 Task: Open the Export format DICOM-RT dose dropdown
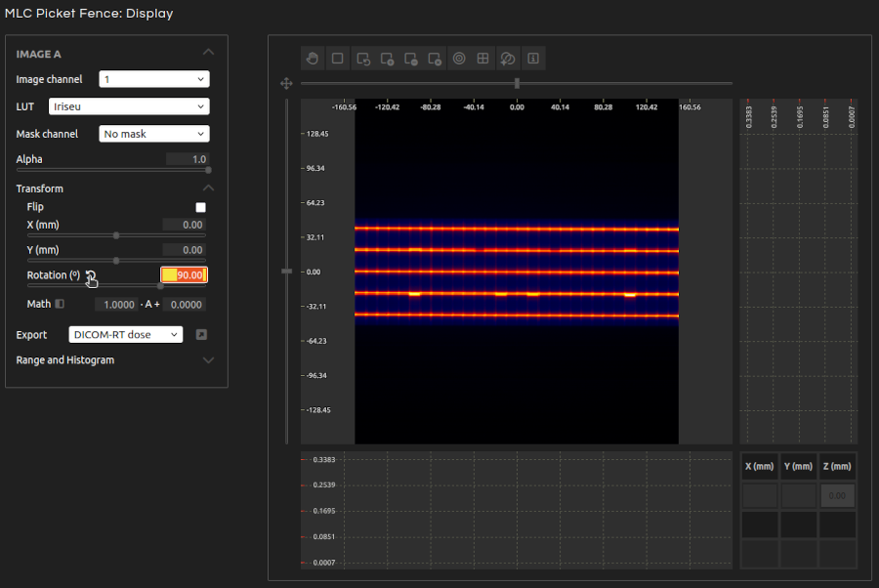[x=126, y=335]
